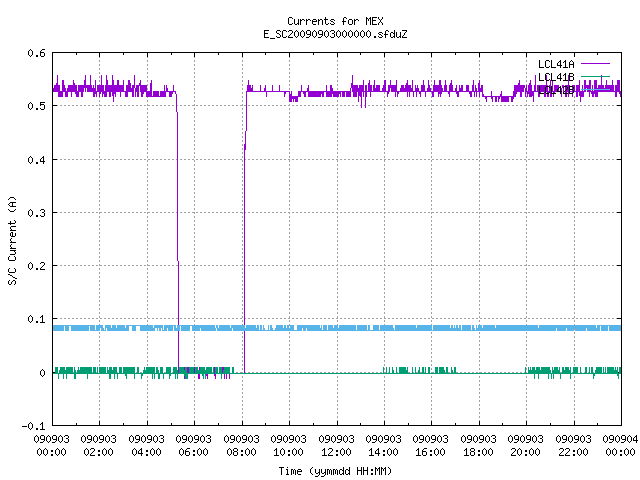Click the y-axis tick value 0.3
This screenshot has width=640, height=480.
[x=36, y=213]
